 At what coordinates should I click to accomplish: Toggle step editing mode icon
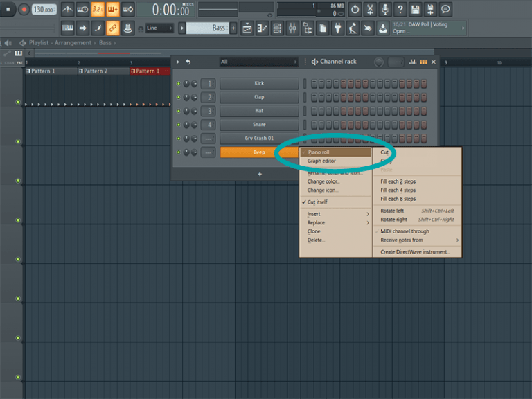98,28
